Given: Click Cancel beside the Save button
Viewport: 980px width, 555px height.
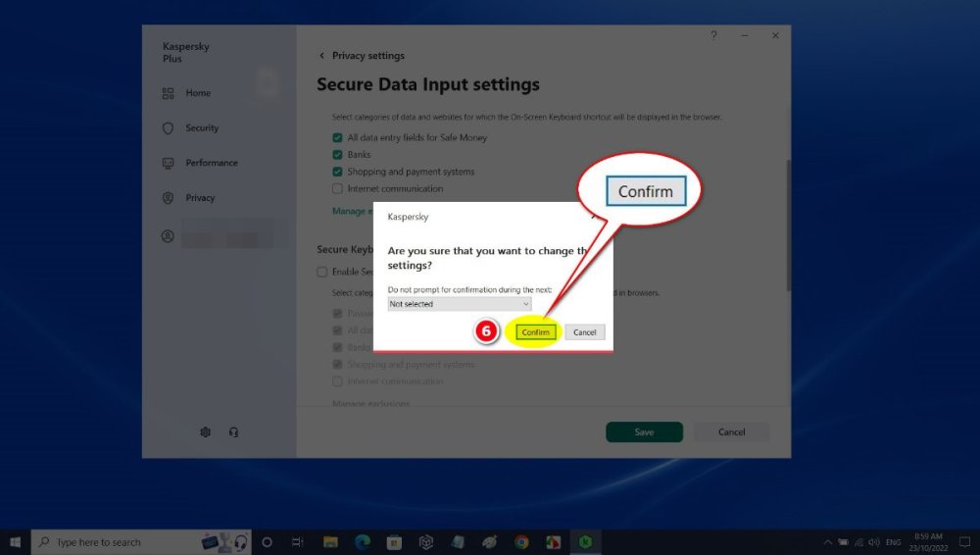Looking at the screenshot, I should click(x=731, y=431).
